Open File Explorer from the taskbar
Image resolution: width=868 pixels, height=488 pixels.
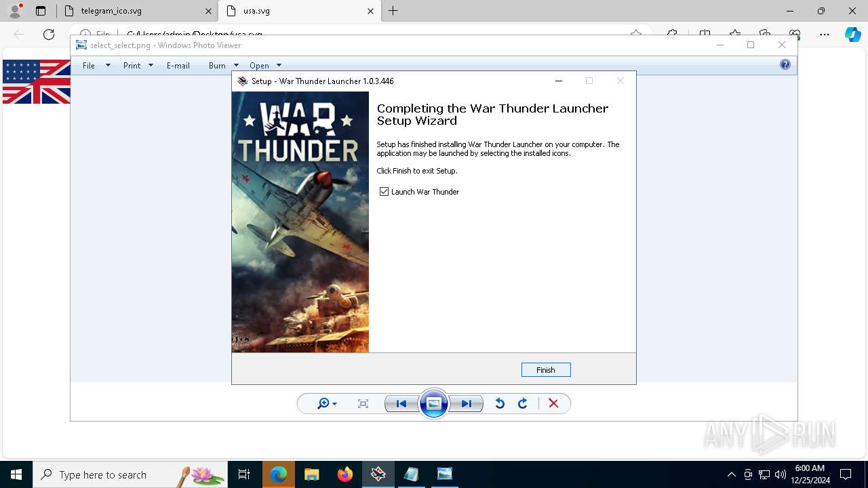[312, 474]
